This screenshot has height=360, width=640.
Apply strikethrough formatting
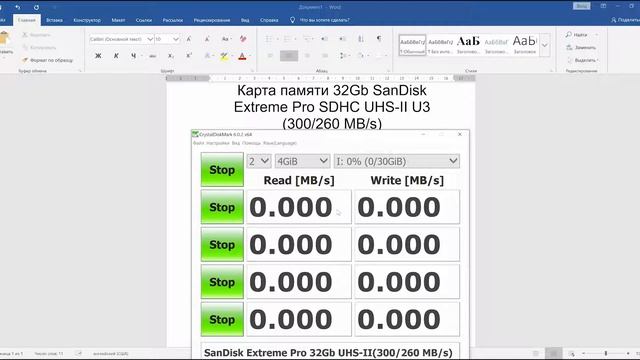[153, 56]
